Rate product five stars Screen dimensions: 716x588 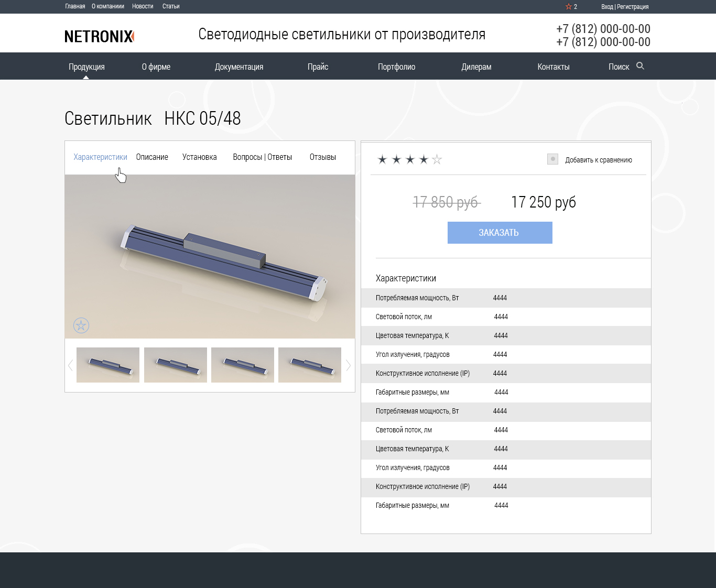437,159
